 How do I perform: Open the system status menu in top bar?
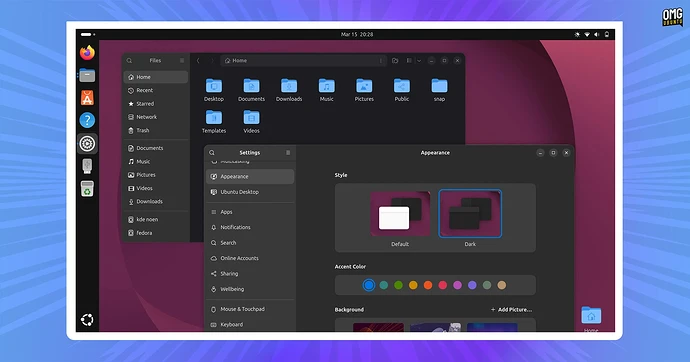tap(592, 34)
